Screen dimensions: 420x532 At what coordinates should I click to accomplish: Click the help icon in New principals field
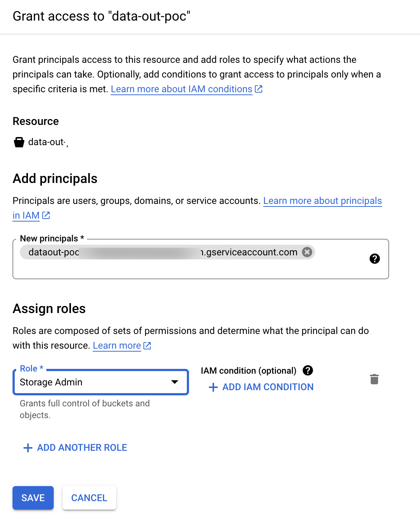[x=374, y=259]
